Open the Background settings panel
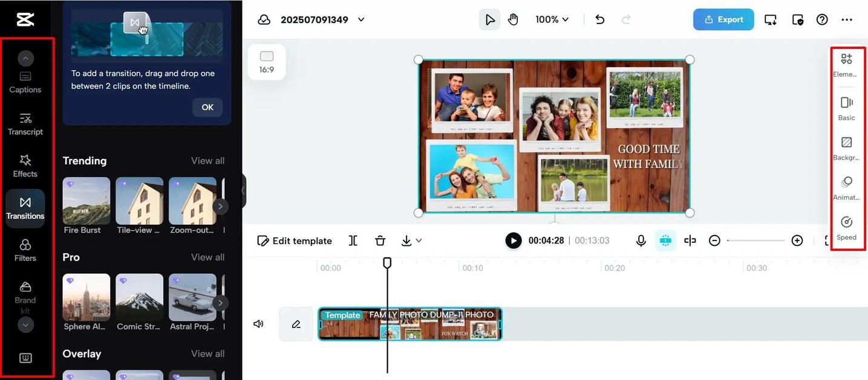The width and height of the screenshot is (868, 380). pos(846,148)
